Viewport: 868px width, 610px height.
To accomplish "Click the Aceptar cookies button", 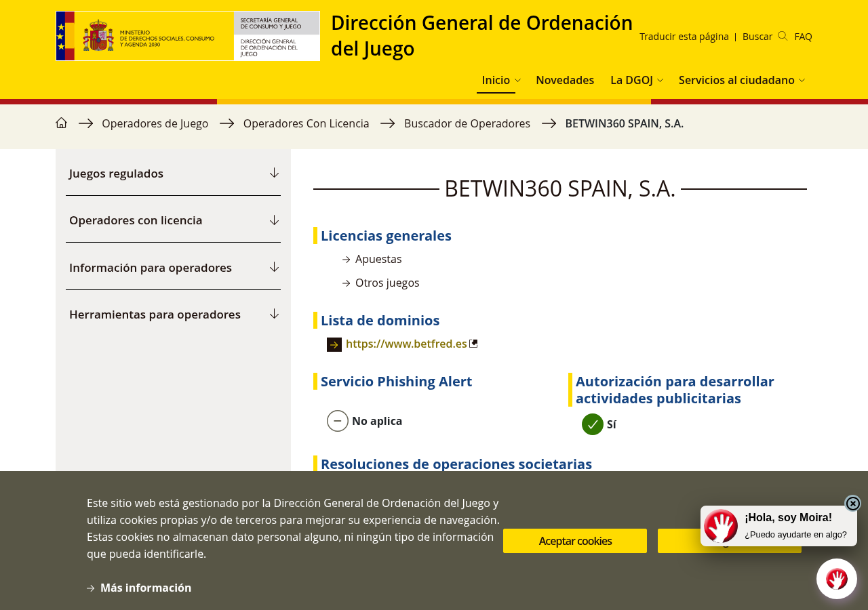I will pos(575,541).
